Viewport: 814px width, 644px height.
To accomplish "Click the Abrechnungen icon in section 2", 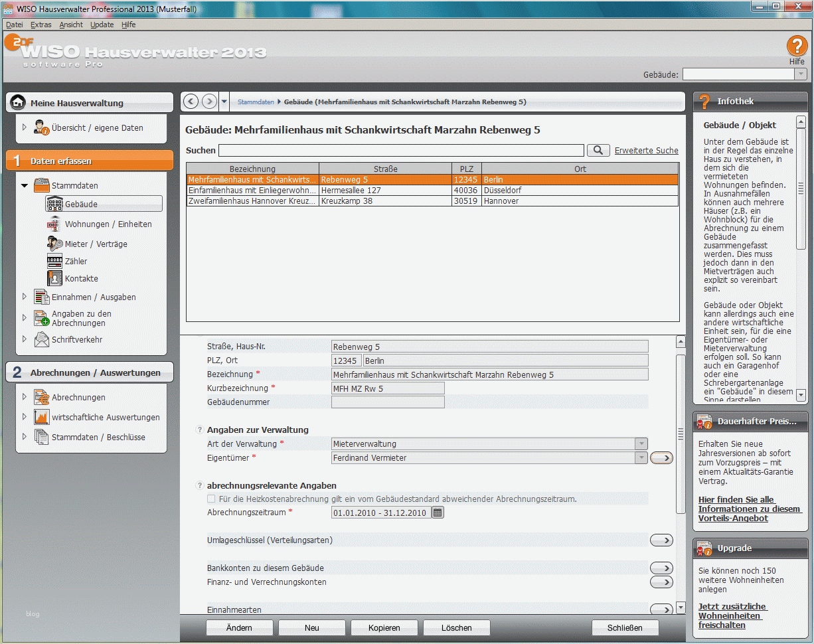I will point(42,397).
